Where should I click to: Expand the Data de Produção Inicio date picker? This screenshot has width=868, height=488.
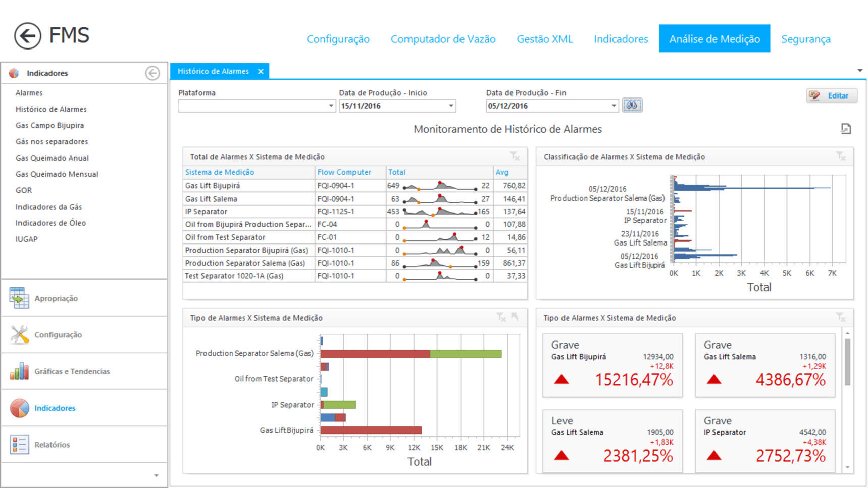[x=451, y=106]
